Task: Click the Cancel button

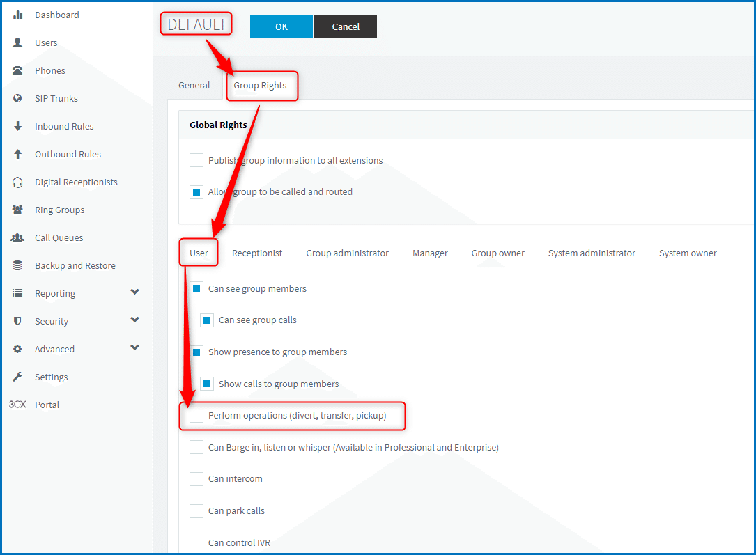Action: pos(346,26)
